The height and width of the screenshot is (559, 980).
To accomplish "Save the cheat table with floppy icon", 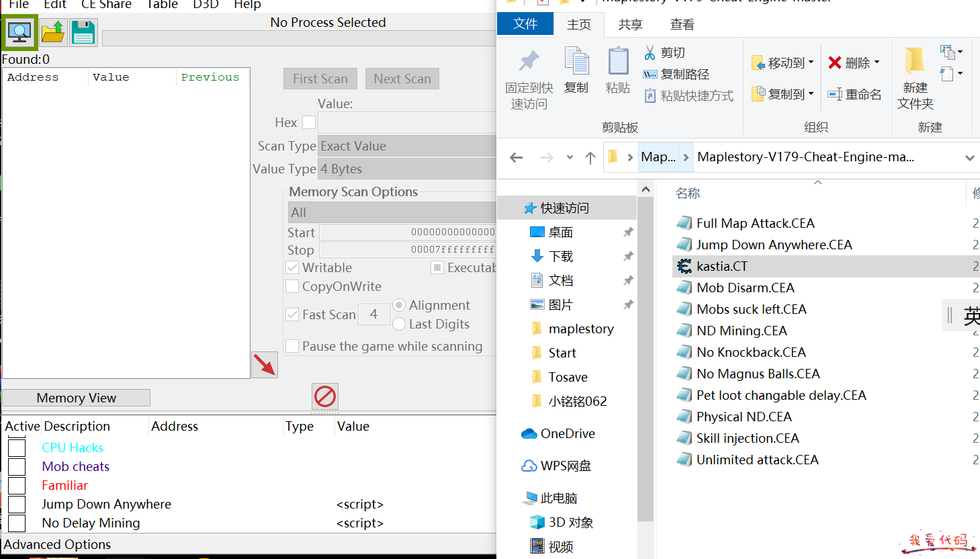I will (83, 32).
